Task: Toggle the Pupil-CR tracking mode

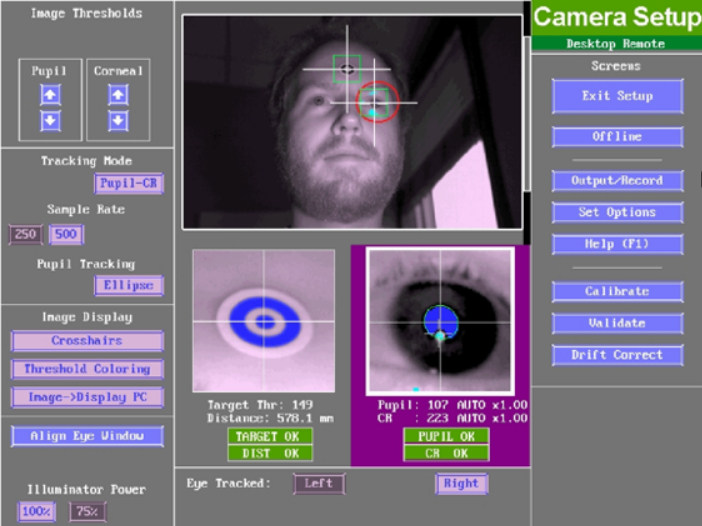Action: [x=129, y=184]
